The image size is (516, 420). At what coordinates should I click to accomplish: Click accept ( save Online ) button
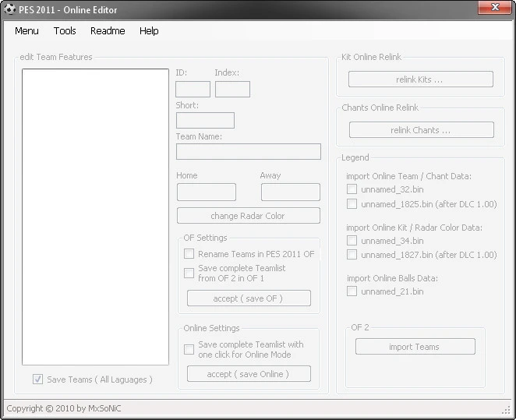(249, 374)
